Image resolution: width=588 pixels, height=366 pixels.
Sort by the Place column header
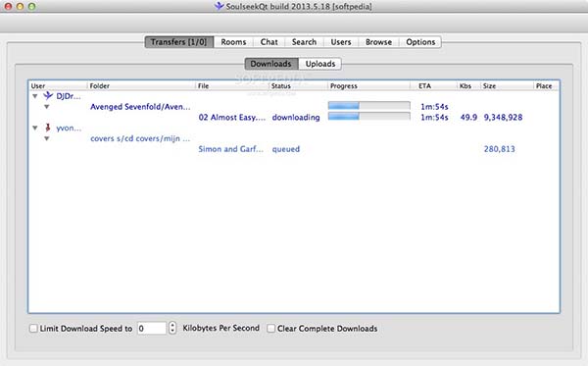pyautogui.click(x=547, y=86)
